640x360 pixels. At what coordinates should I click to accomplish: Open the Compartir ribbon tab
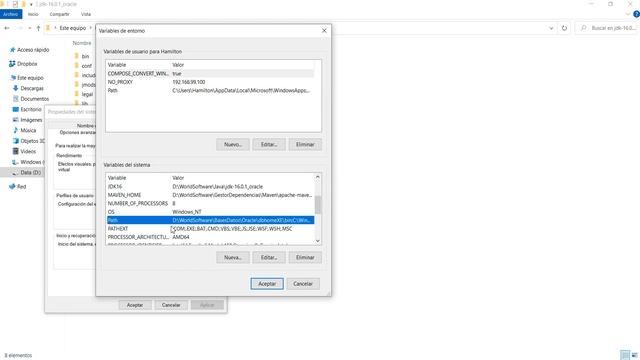(x=60, y=14)
